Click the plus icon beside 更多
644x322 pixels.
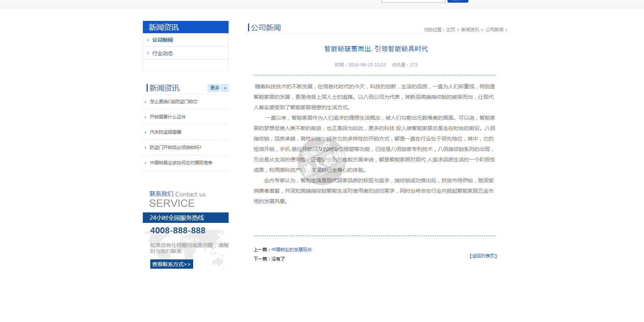(225, 88)
